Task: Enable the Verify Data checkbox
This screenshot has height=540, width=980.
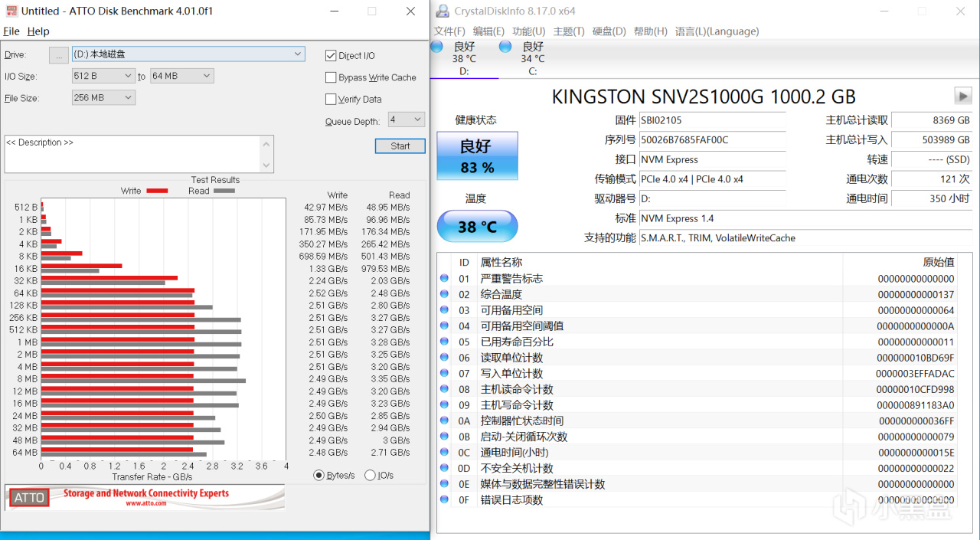Action: tap(331, 99)
